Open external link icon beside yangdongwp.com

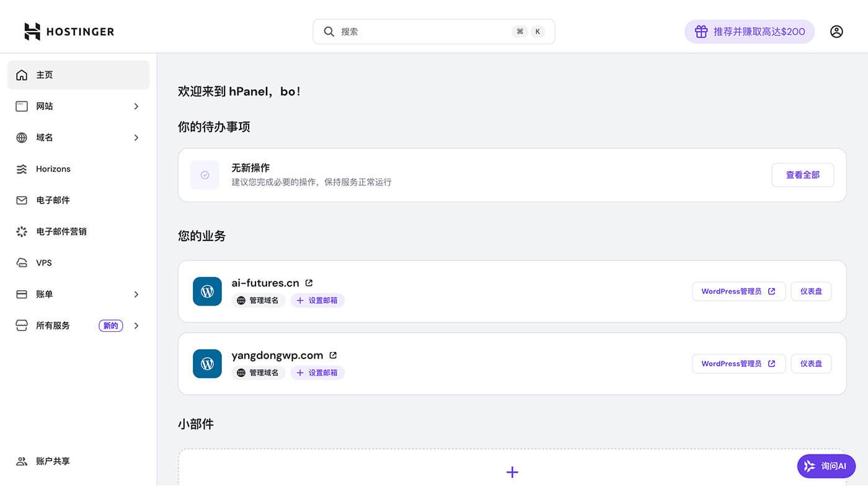click(333, 355)
